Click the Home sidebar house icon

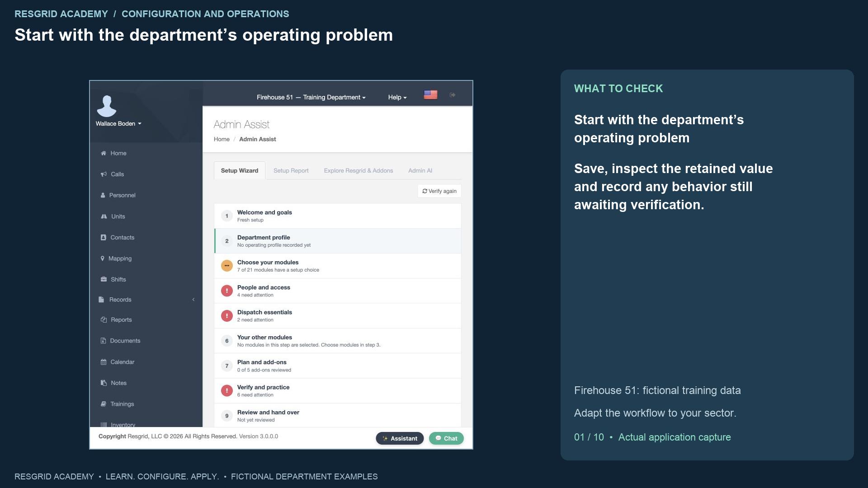tap(104, 153)
